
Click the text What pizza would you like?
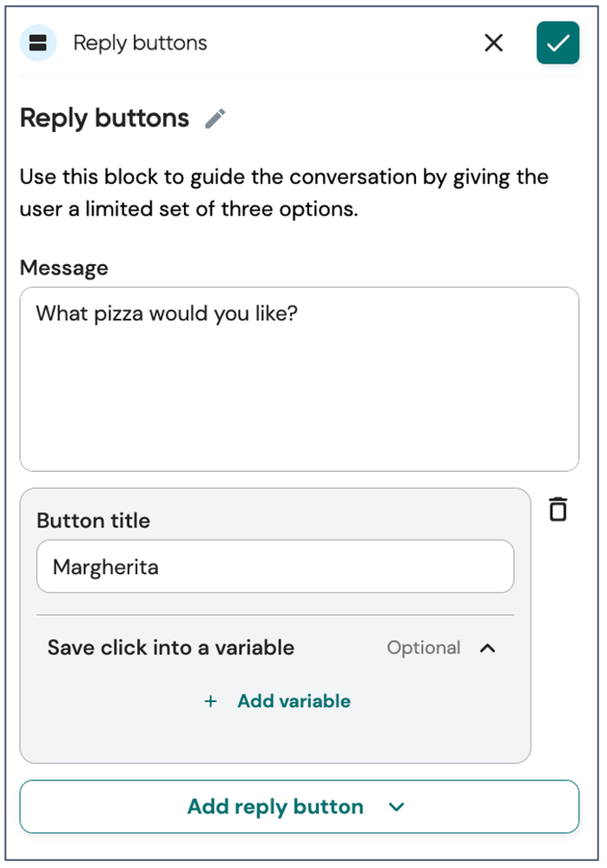click(x=167, y=314)
